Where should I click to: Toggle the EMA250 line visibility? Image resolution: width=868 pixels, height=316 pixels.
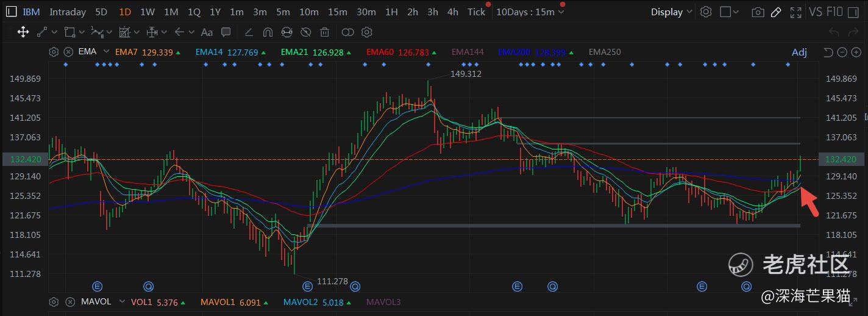pyautogui.click(x=605, y=52)
